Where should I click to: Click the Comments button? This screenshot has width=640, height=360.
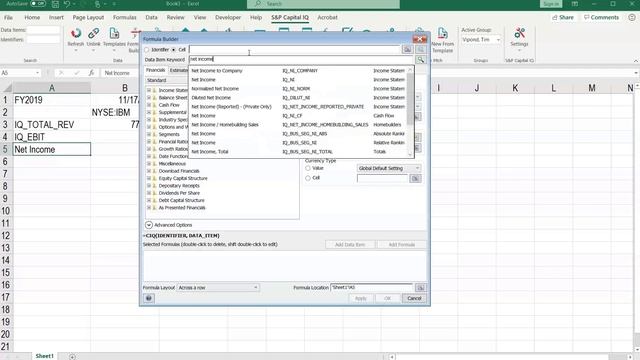click(x=601, y=17)
